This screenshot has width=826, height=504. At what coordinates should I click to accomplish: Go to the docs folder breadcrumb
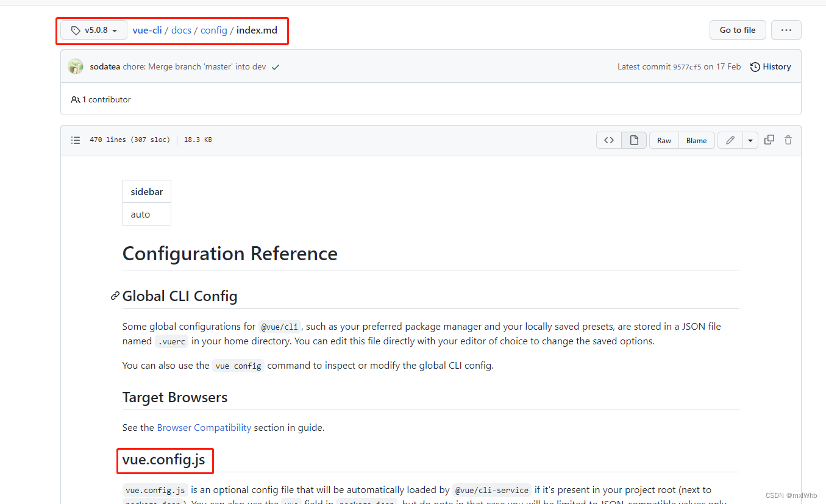[181, 30]
